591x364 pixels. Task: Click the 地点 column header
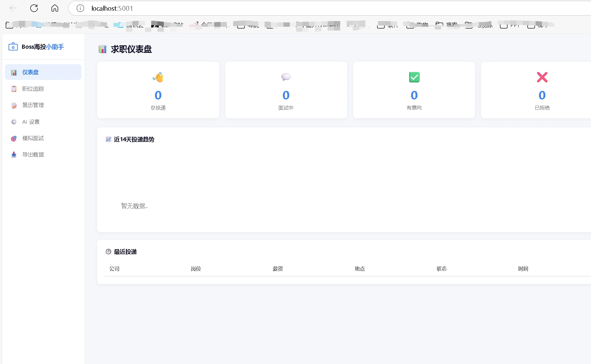(x=360, y=269)
